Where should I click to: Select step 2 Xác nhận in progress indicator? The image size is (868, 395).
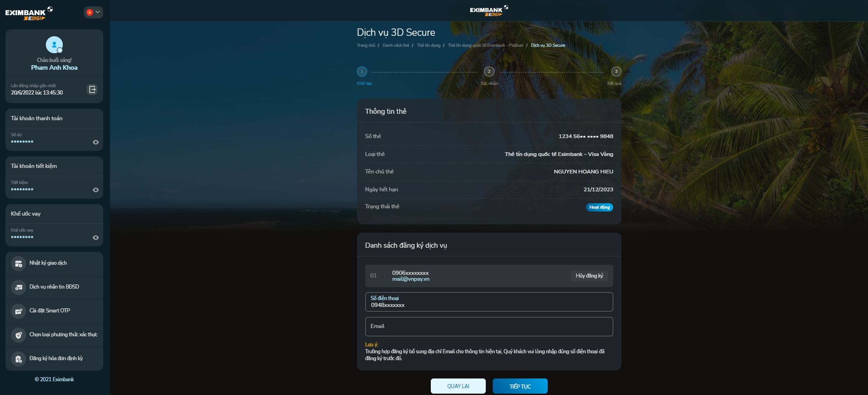pyautogui.click(x=489, y=72)
